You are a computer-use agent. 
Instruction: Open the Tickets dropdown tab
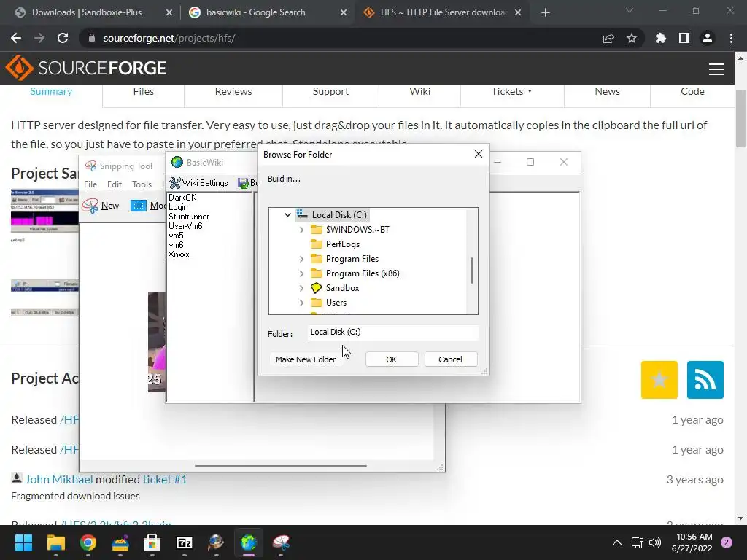[x=511, y=91]
